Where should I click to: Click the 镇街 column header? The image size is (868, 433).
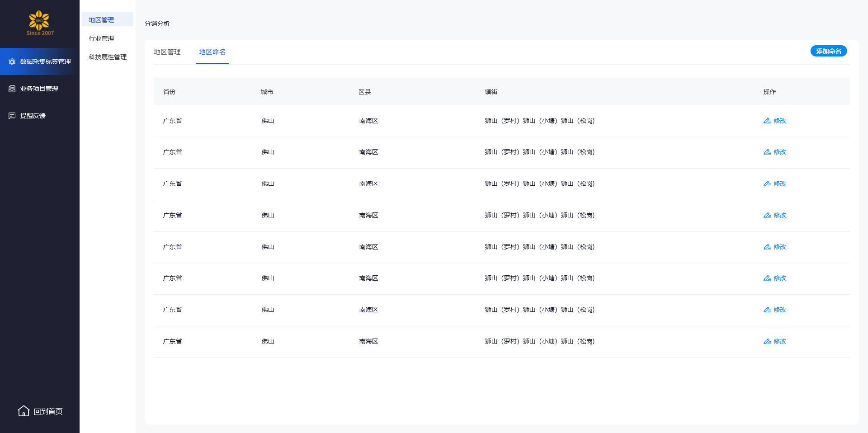491,92
